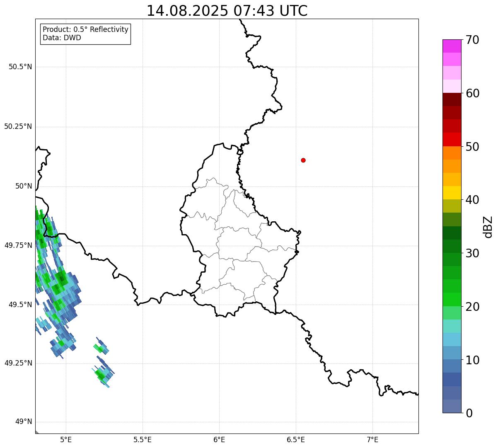498x448 pixels.
Task: Click the "Data: DWD" label
Action: tap(62, 38)
